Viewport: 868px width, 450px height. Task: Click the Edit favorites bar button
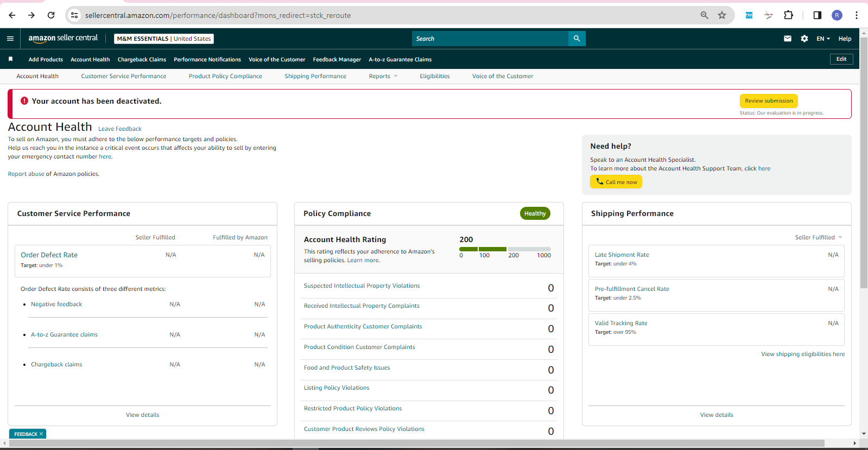point(841,59)
